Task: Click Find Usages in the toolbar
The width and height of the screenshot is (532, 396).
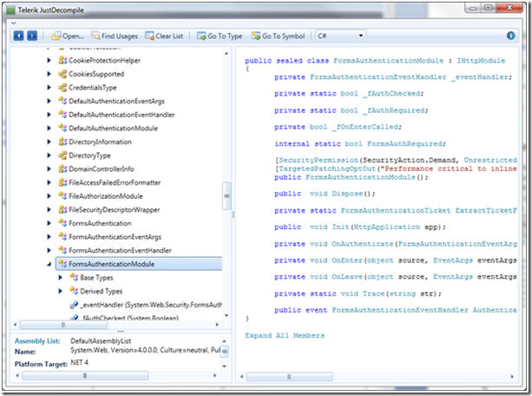Action: [115, 36]
